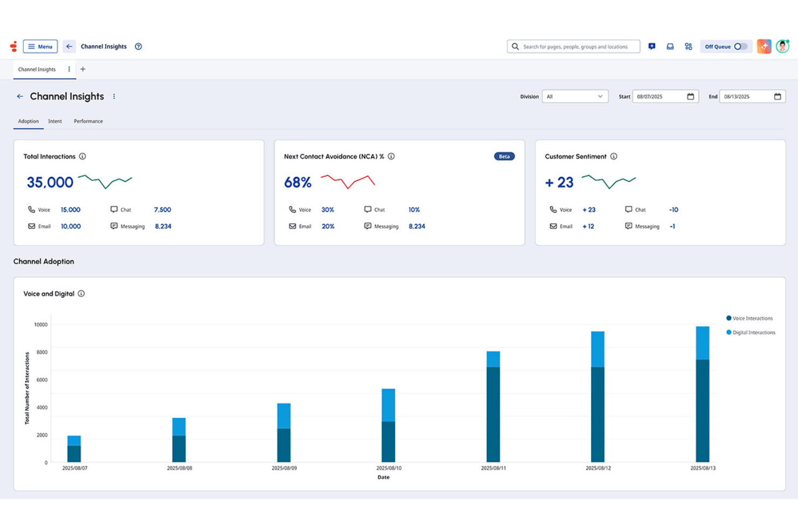Toggle the Off Queue switch
The image size is (798, 532).
pyautogui.click(x=741, y=46)
